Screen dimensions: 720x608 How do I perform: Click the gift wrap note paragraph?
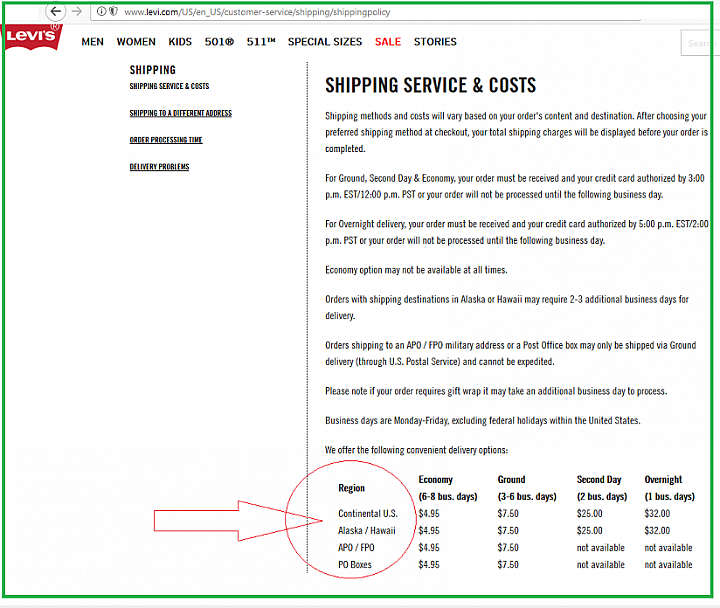click(496, 391)
